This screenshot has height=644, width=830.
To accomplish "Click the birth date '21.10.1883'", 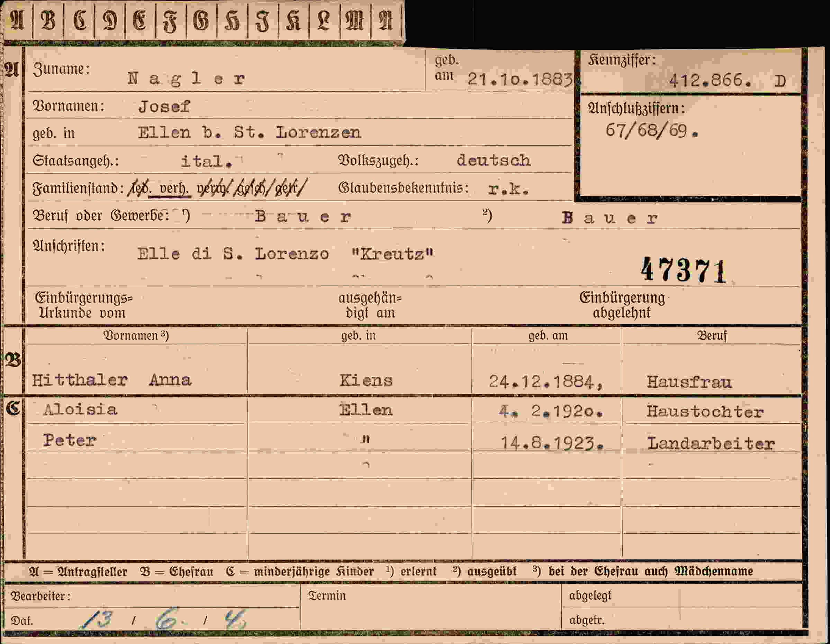I will tap(520, 79).
